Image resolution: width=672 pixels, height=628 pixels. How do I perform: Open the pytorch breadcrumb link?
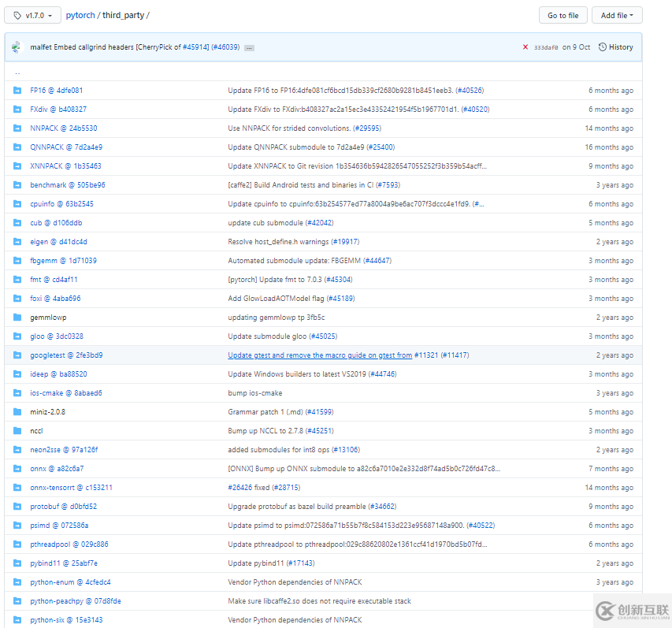[x=80, y=14]
